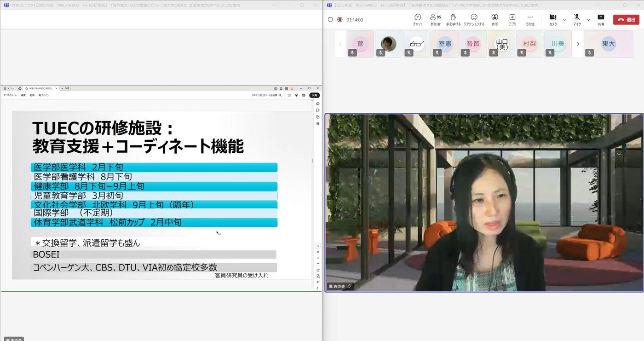Open the Apps panel in the meeting toolbar
Viewport: 644px width, 341px height.
[512, 19]
